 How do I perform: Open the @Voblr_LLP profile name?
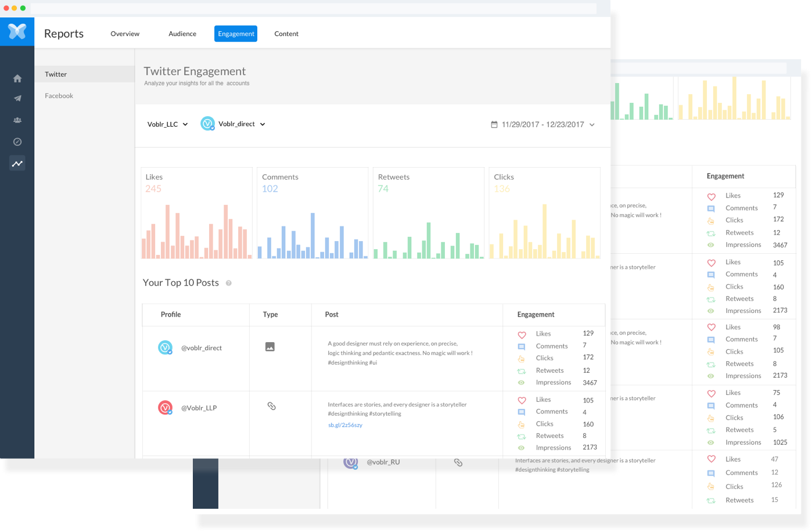click(199, 408)
